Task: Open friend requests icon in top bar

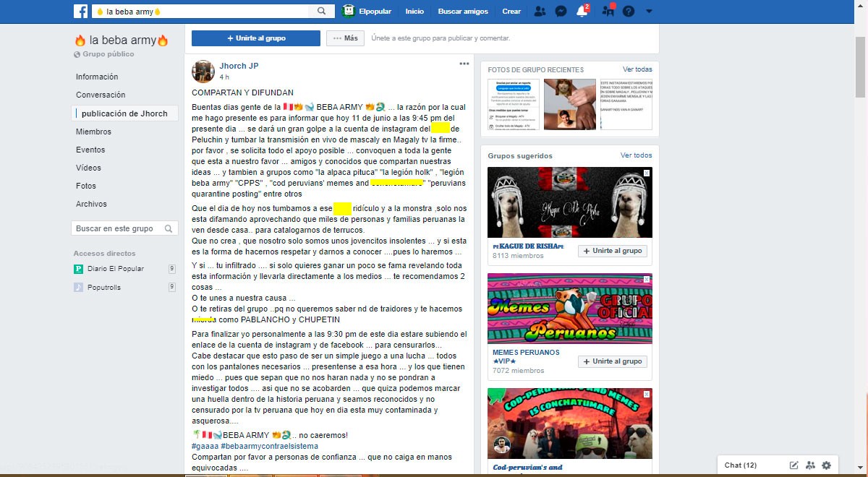Action: point(540,12)
